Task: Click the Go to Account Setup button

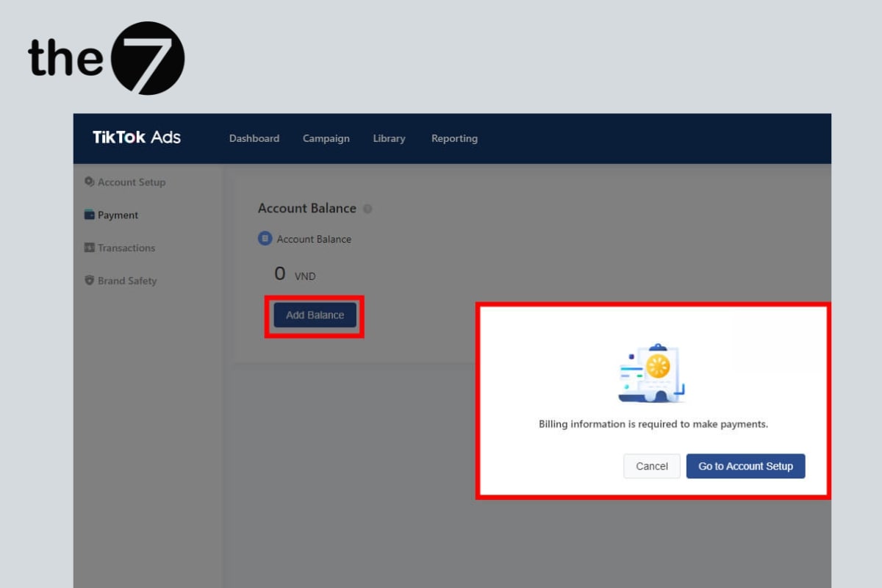Action: (x=745, y=466)
